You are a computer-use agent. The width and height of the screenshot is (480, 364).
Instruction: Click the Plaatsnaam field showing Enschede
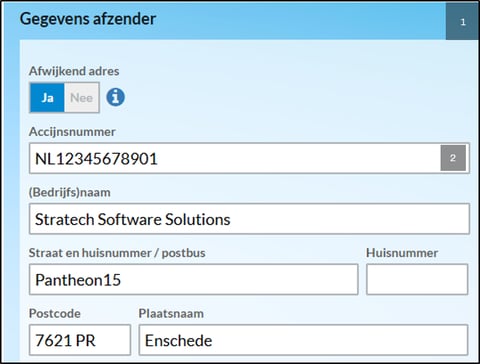(x=303, y=340)
